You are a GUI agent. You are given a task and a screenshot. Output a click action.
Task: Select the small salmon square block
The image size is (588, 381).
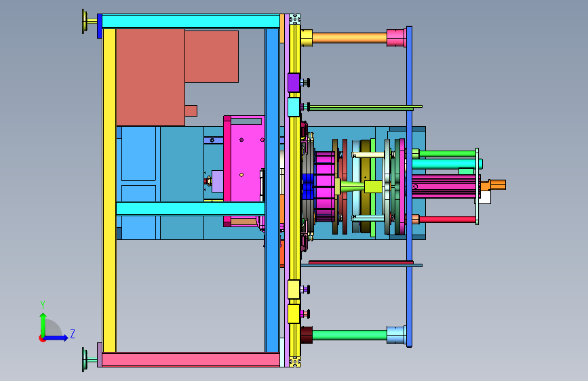(191, 111)
